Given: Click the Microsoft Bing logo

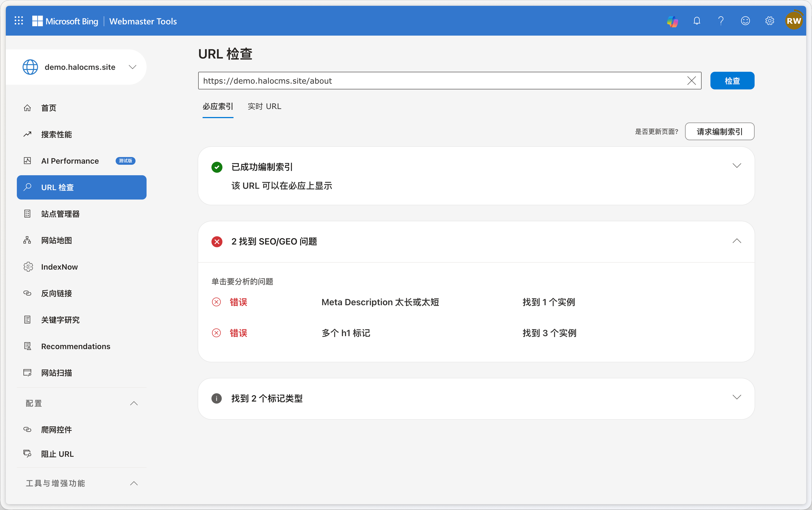Looking at the screenshot, I should click(65, 21).
